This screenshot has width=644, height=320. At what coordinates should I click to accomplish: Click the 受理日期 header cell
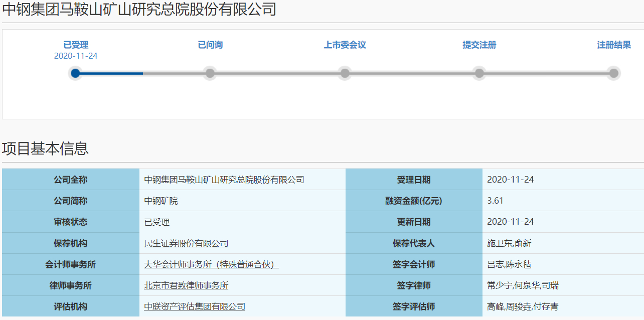pos(414,180)
